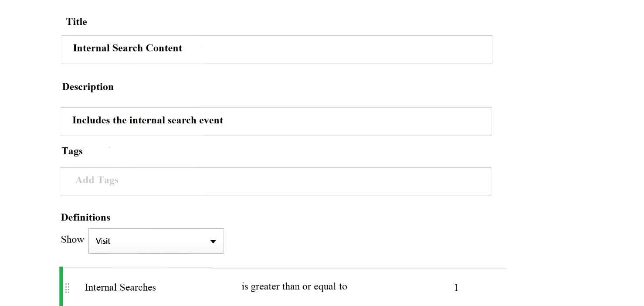Click empty area right of Add Tags placeholder
The width and height of the screenshot is (644, 306).
coord(305,181)
